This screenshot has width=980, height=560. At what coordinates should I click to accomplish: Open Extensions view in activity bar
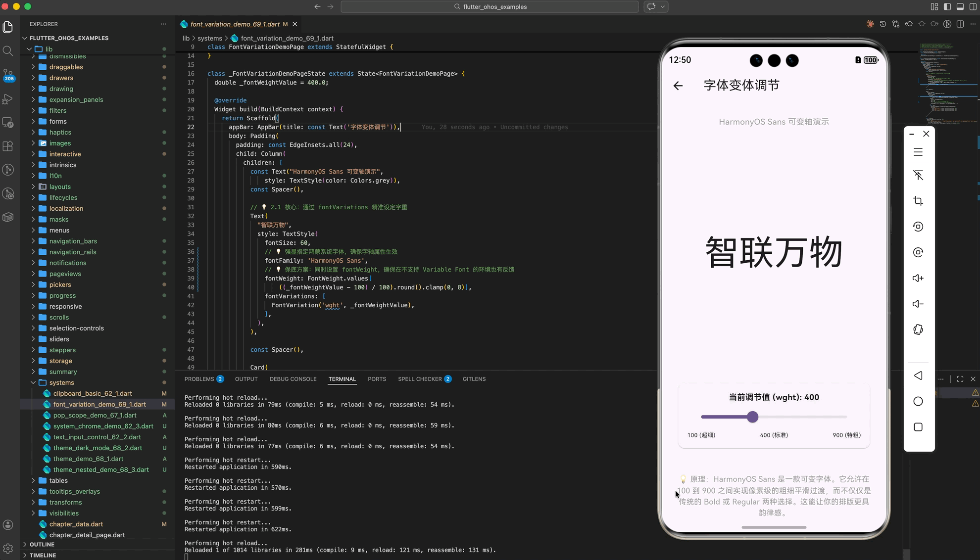[x=8, y=146]
